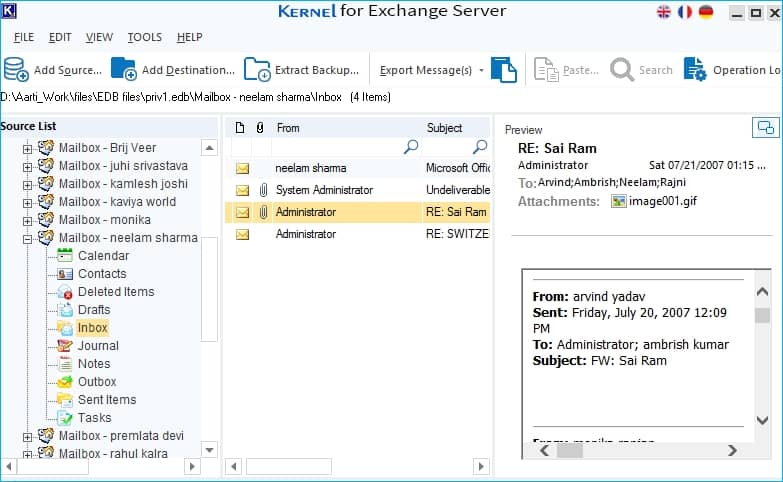783x482 pixels.
Task: Click the Add Source... button label
Action: (68, 70)
